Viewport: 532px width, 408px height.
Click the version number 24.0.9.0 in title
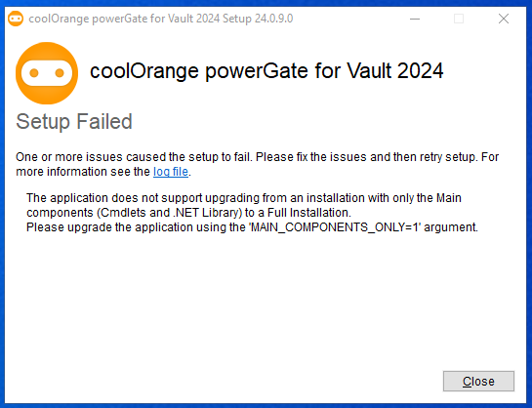273,19
